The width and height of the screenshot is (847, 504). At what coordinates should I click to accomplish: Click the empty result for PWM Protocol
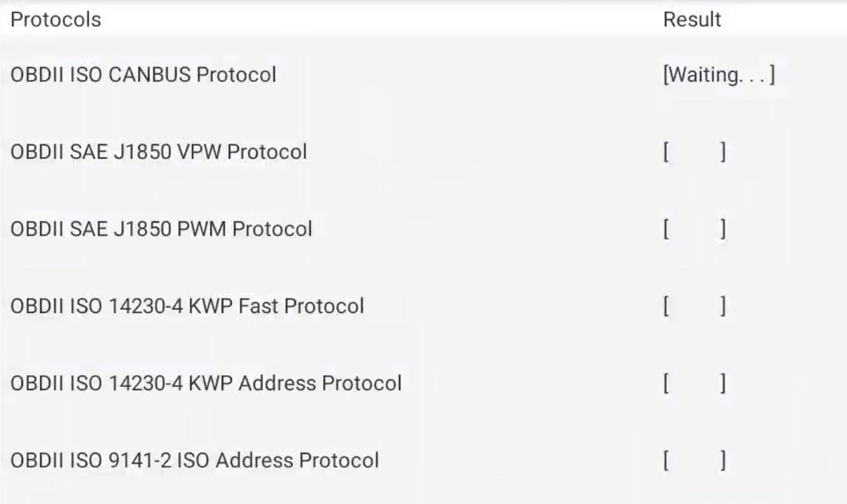pyautogui.click(x=694, y=229)
